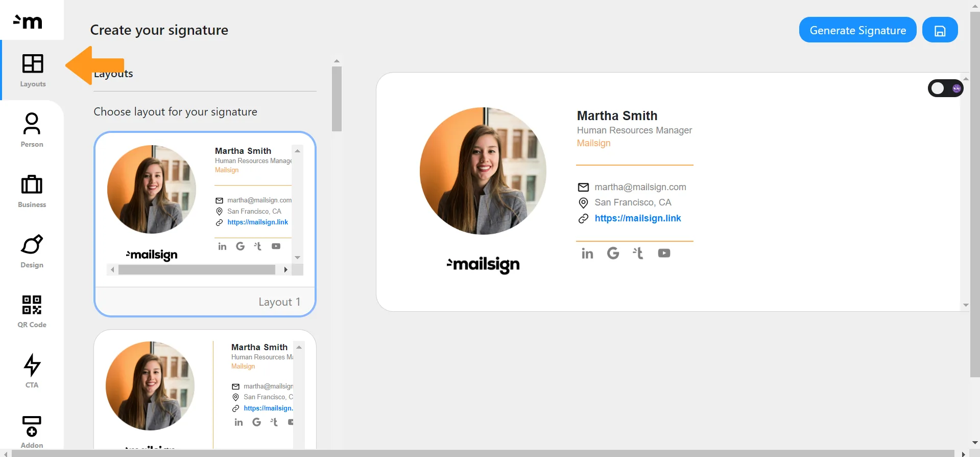Click the Mailsign logo in top corner
Viewport: 980px width, 457px height.
(28, 21)
